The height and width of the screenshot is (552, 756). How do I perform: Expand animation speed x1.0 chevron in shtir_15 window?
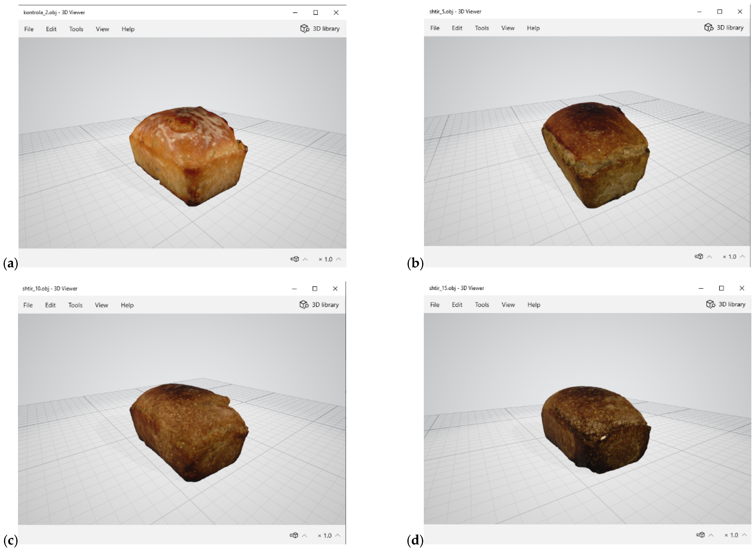744,535
